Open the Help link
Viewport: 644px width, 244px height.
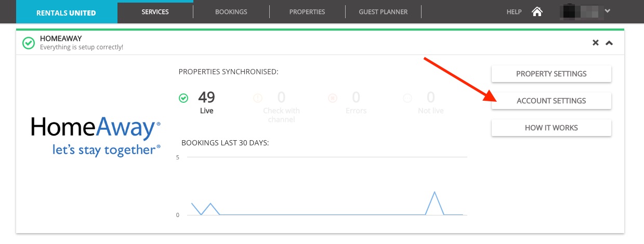[x=514, y=12]
